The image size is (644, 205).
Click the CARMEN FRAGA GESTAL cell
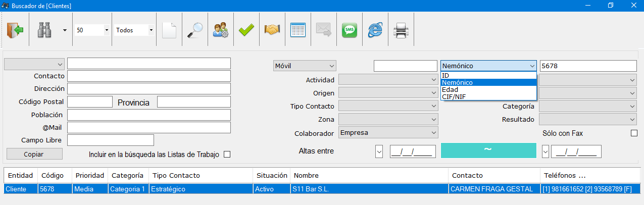pyautogui.click(x=494, y=189)
